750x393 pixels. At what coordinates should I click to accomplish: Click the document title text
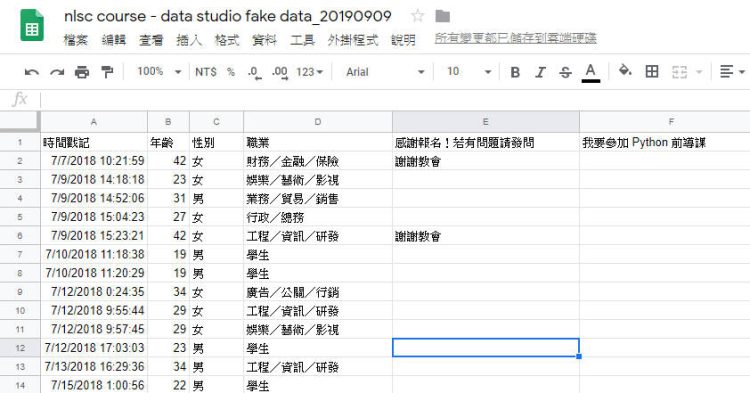pyautogui.click(x=228, y=16)
